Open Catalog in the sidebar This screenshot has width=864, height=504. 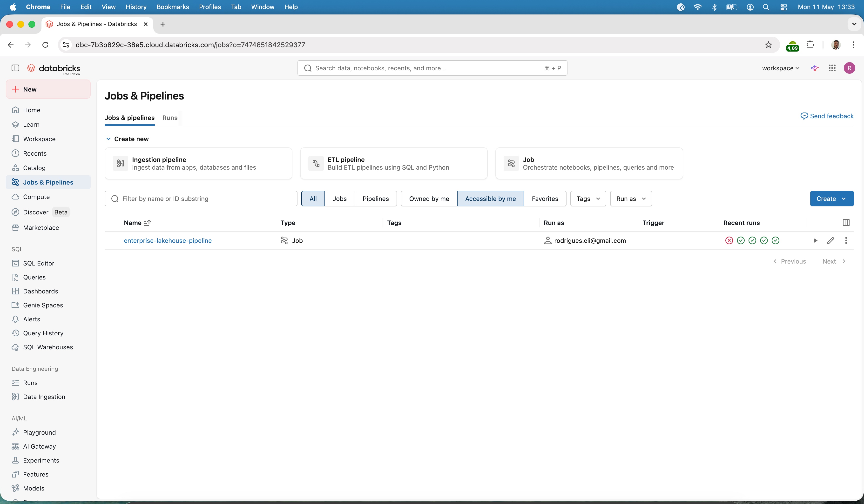click(x=48, y=168)
